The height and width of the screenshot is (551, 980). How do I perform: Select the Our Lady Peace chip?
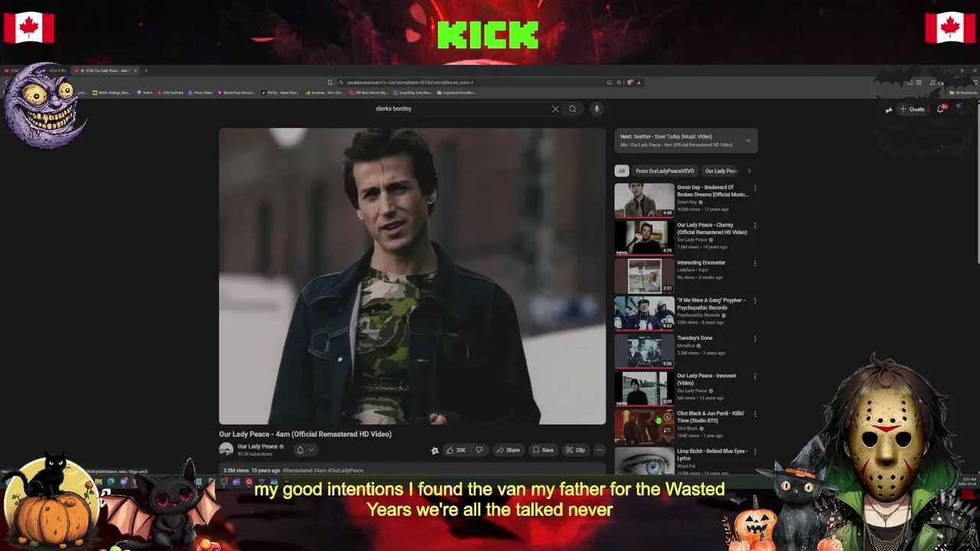point(721,171)
